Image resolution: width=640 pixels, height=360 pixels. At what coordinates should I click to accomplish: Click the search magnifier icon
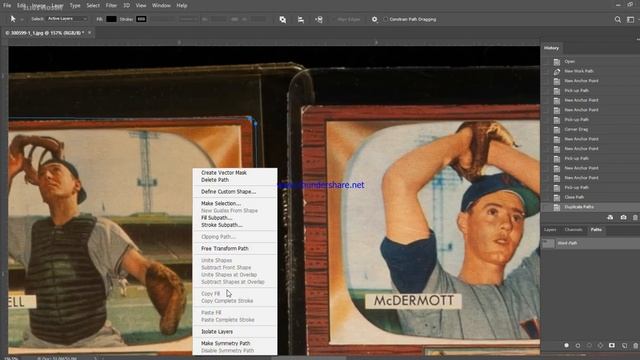point(618,19)
